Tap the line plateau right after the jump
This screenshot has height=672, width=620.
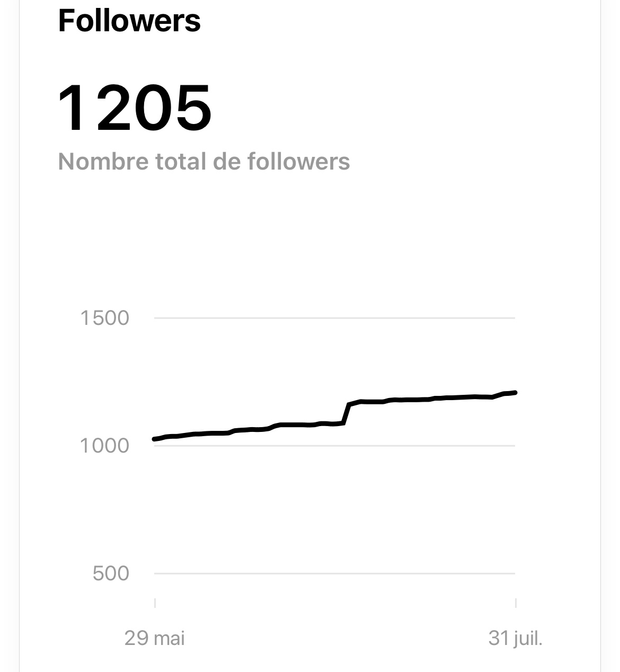371,402
